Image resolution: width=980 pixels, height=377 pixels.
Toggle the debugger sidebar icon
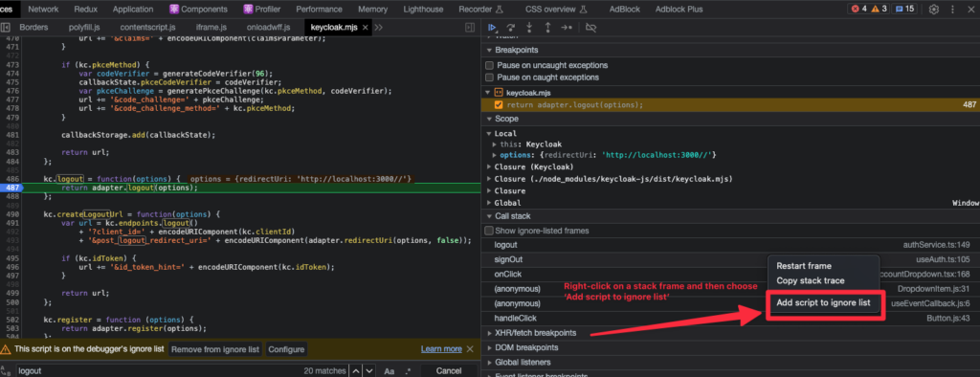click(470, 28)
